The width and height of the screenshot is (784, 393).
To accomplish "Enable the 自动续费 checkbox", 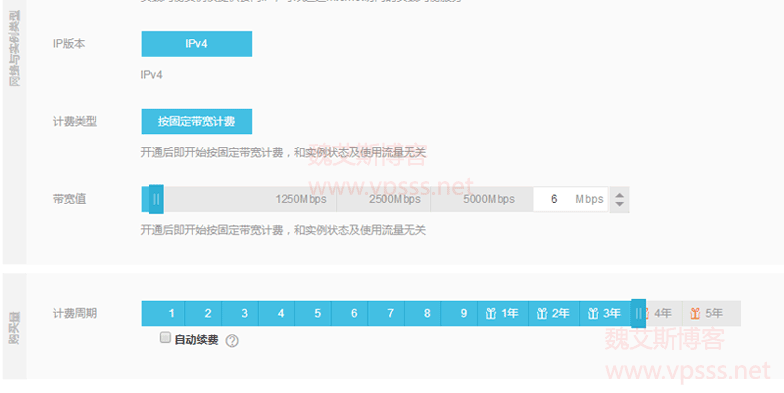I will [x=165, y=338].
